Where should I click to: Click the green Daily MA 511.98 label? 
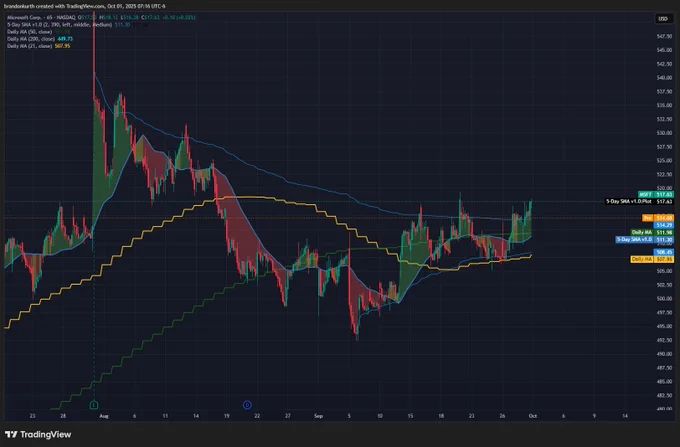pyautogui.click(x=652, y=232)
